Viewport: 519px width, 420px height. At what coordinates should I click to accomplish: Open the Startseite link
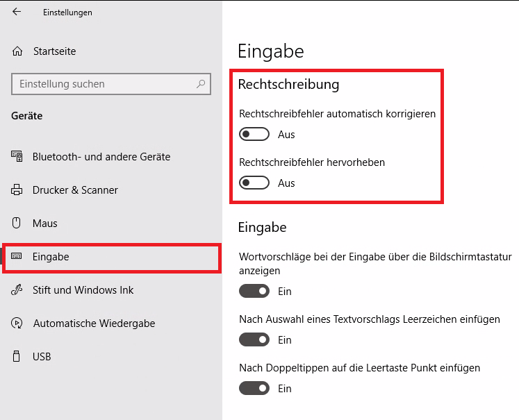pos(54,51)
